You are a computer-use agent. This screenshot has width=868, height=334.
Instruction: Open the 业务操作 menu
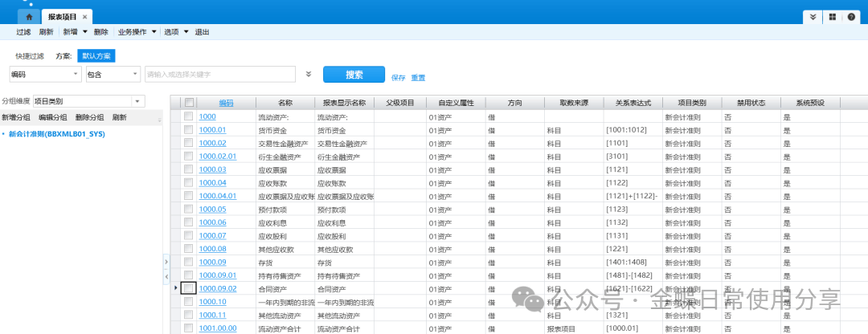point(136,32)
